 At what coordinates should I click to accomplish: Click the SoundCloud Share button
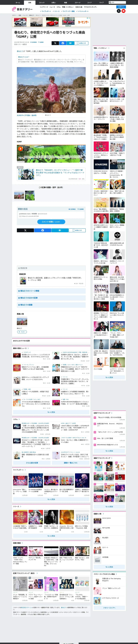[x=81, y=150]
